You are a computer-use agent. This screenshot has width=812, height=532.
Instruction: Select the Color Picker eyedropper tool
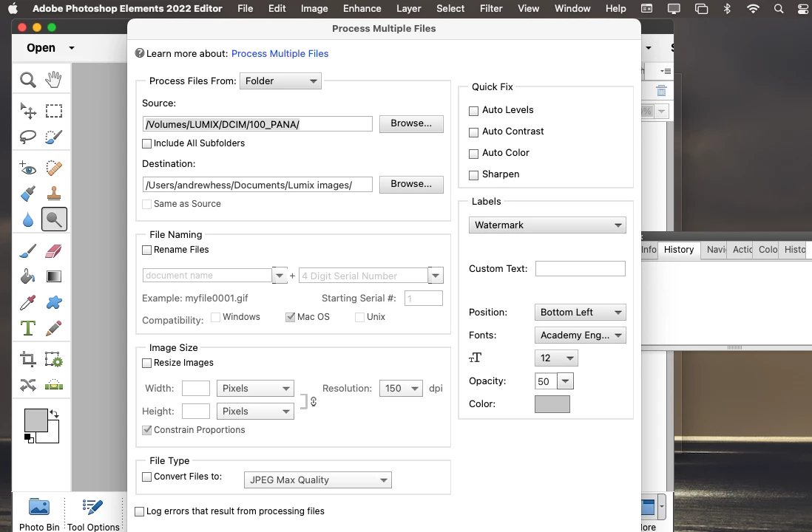point(28,302)
